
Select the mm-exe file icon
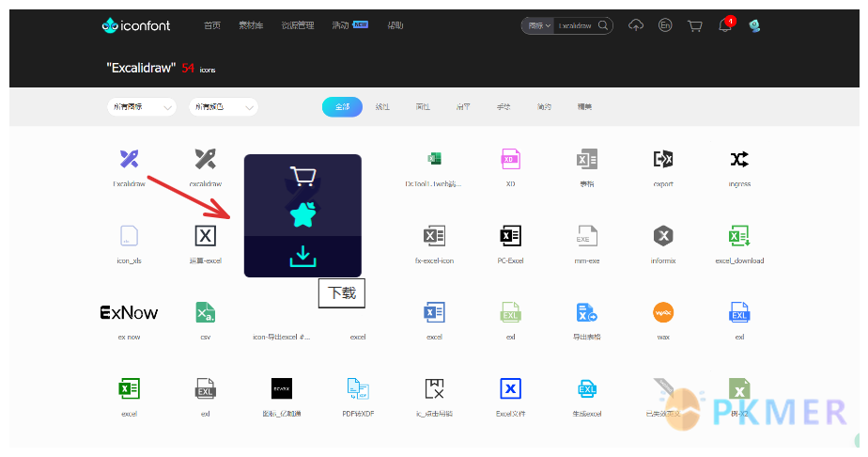tap(587, 236)
